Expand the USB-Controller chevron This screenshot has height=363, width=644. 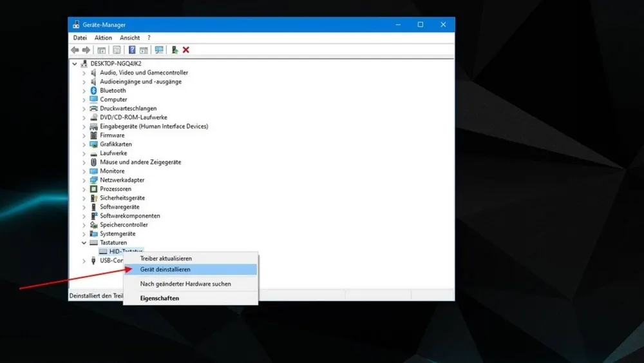pos(84,261)
